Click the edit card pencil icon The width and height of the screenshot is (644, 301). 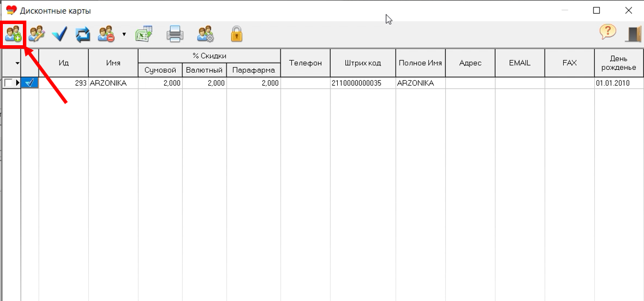(x=37, y=34)
